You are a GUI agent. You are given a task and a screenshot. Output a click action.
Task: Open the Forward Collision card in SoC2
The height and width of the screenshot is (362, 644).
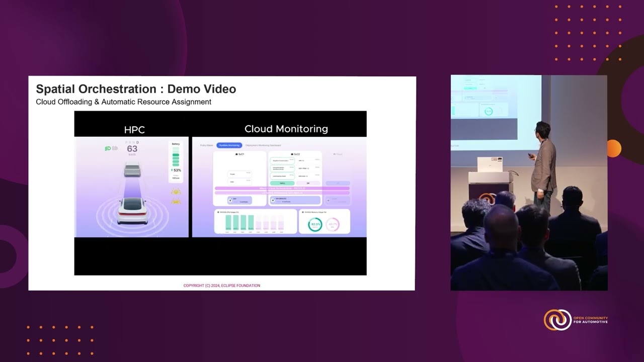click(x=282, y=168)
